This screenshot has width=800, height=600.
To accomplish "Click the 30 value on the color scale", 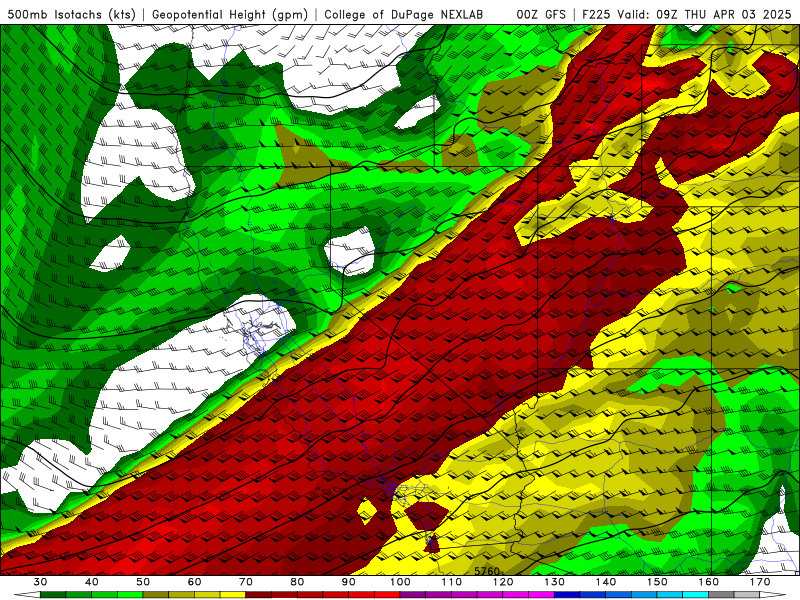I will pos(40,582).
